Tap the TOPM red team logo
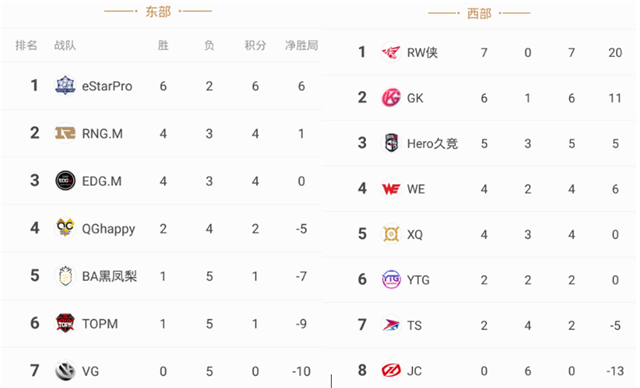This screenshot has height=388, width=640. 65,323
